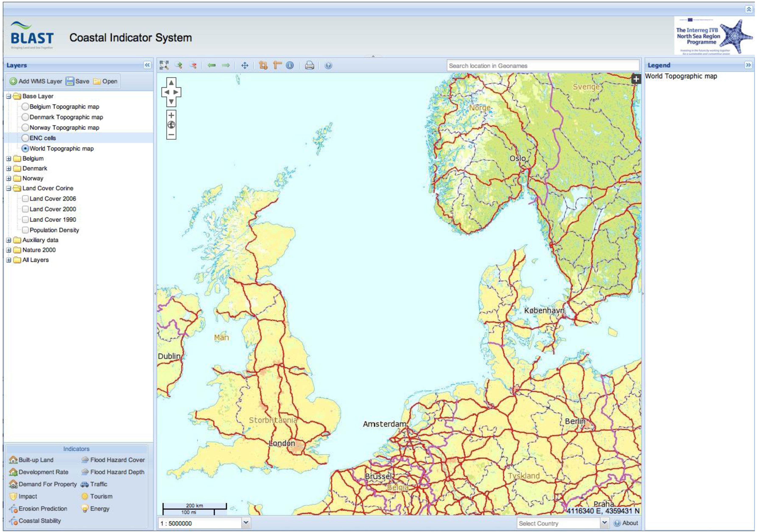Viewport: 757px width, 532px height.
Task: Click Save in layers toolbar
Action: tap(77, 81)
